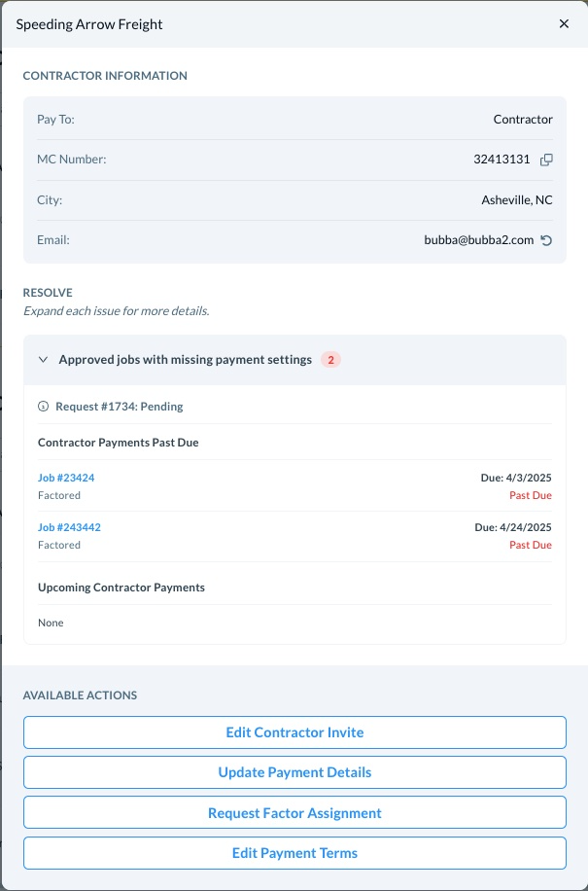
Task: Click Update Payment Details button
Action: pos(294,772)
